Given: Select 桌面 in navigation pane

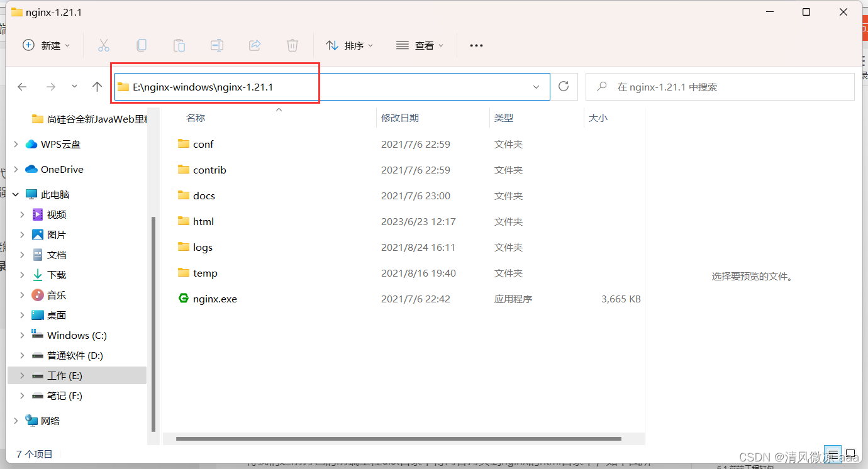Looking at the screenshot, I should coord(57,315).
